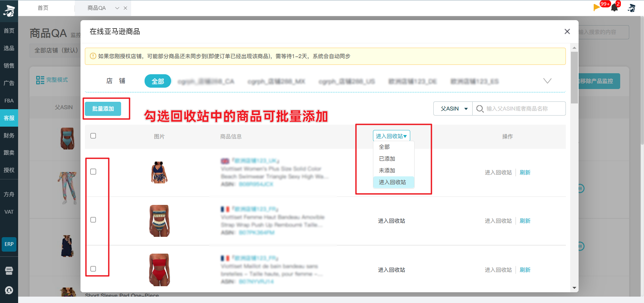Click 刷新 in Maillot de bain row

point(525,270)
